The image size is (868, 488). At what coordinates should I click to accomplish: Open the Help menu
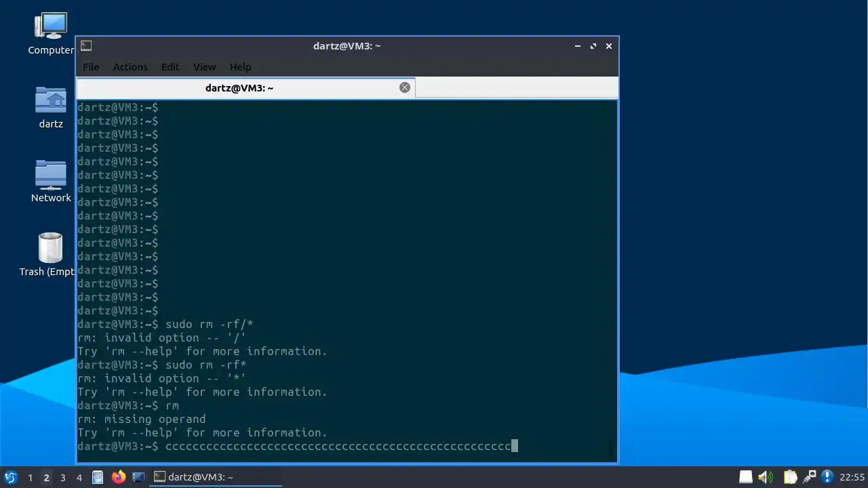pyautogui.click(x=240, y=67)
